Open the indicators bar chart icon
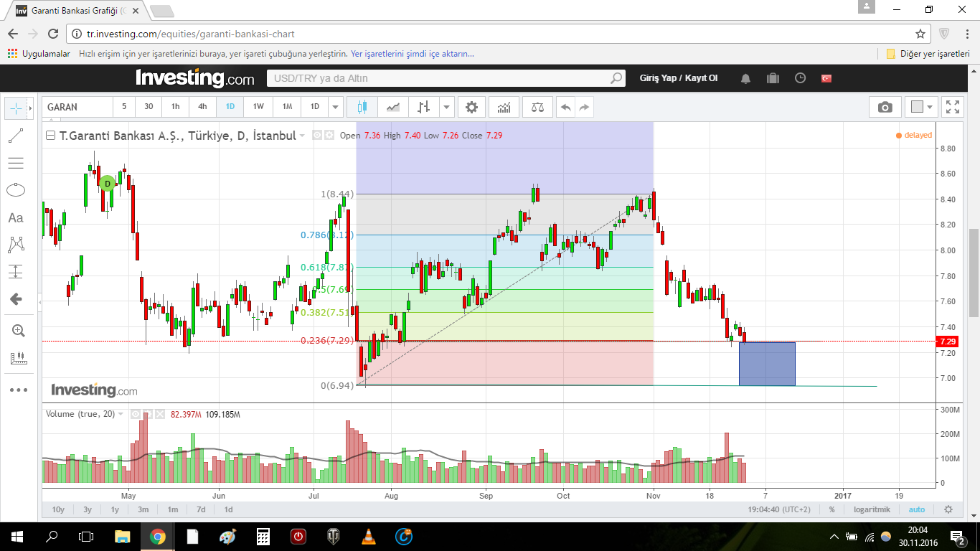The image size is (980, 551). pyautogui.click(x=504, y=107)
